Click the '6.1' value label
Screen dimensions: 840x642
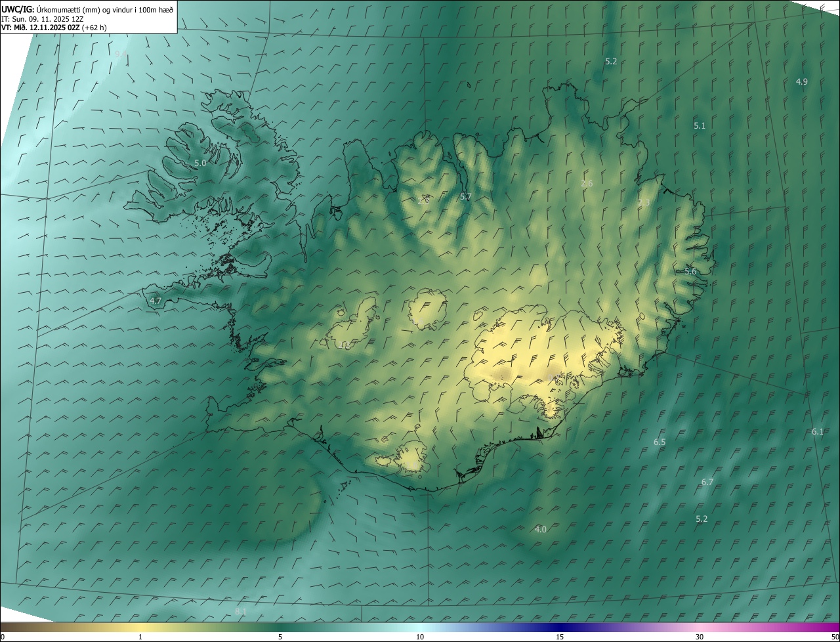click(818, 432)
